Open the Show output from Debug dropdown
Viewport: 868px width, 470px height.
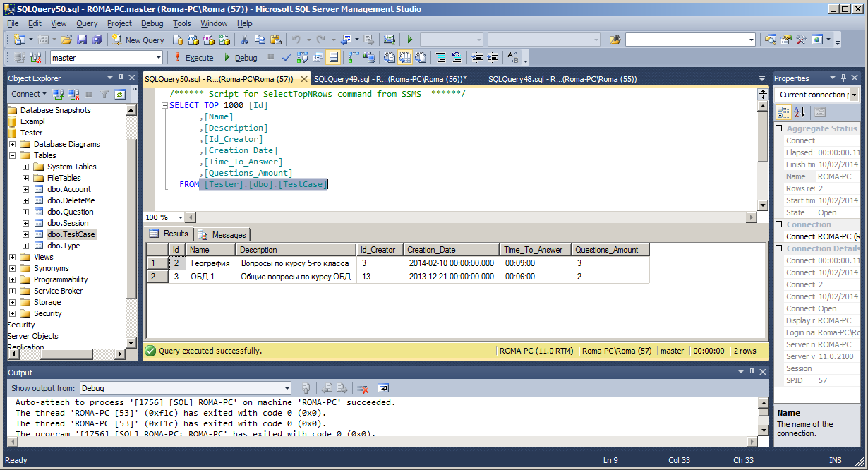pos(287,388)
